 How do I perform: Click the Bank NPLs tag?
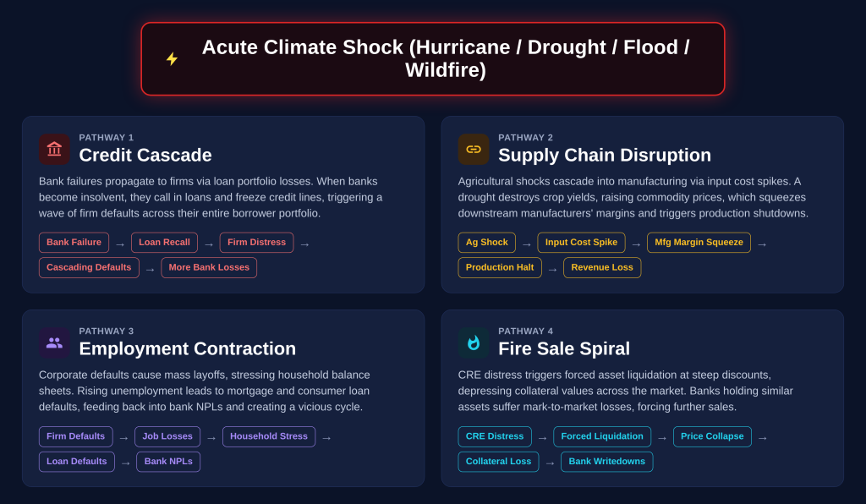click(168, 462)
